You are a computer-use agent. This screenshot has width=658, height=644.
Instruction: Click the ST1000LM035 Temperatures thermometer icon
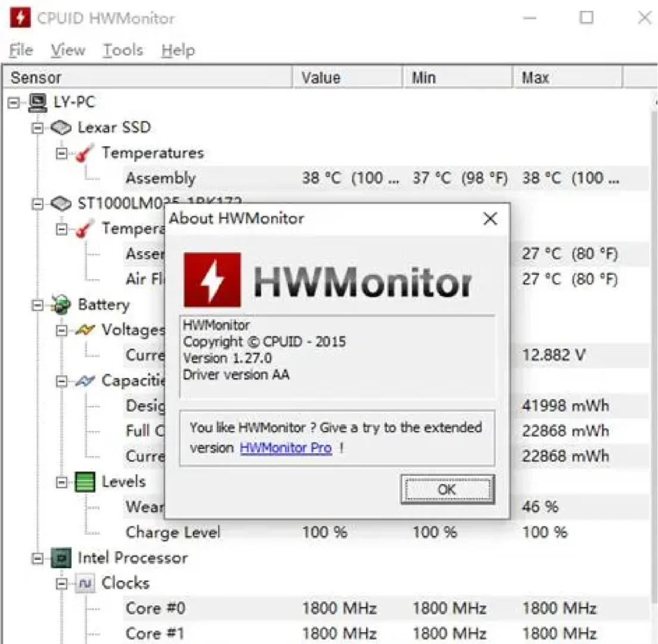[85, 229]
